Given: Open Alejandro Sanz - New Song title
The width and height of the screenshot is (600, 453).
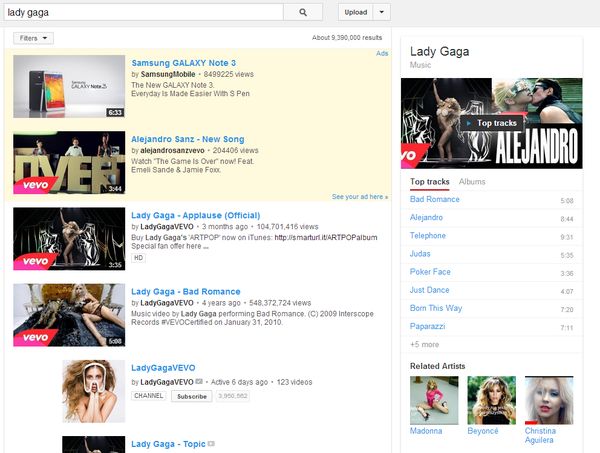Looking at the screenshot, I should (x=188, y=139).
